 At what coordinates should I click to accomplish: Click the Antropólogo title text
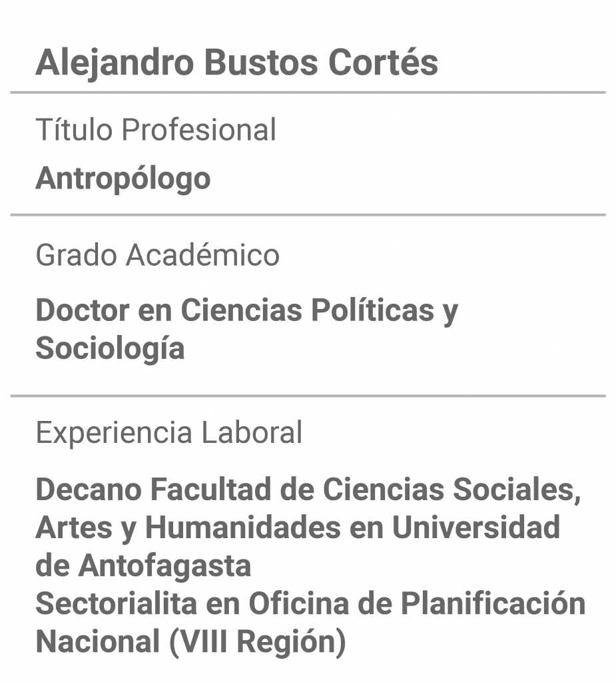[x=123, y=179]
